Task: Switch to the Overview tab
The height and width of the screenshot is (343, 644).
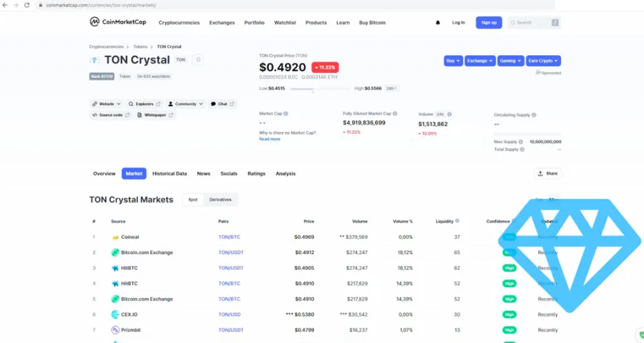Action: 104,174
